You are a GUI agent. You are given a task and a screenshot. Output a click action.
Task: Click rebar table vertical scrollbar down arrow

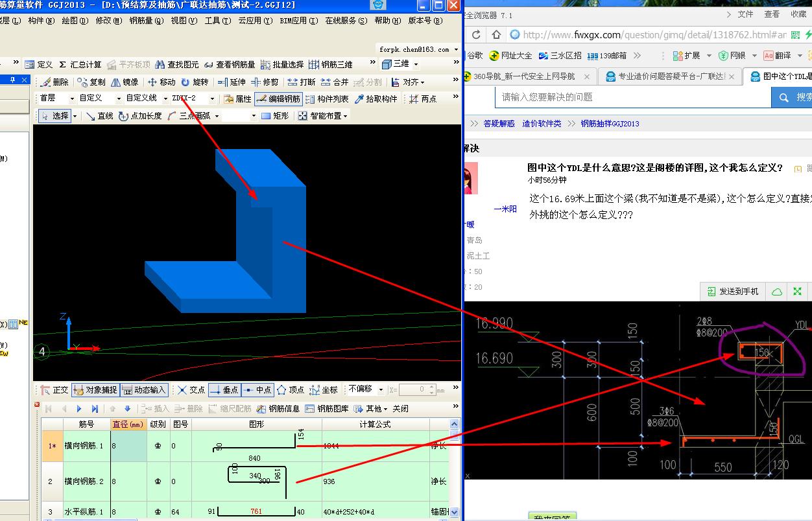[455, 511]
